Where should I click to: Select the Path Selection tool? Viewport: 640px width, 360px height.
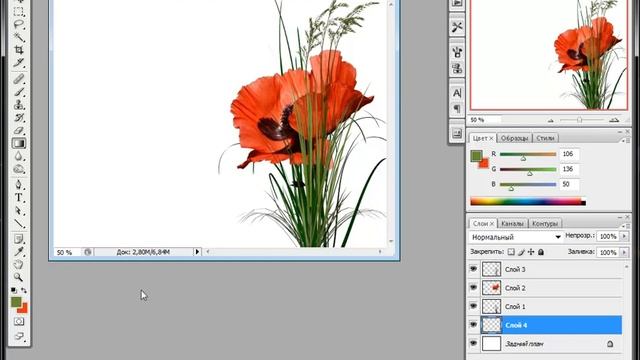pos(19,211)
